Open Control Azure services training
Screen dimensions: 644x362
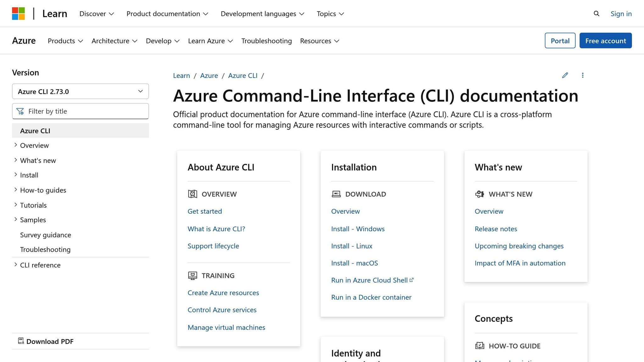coord(222,310)
